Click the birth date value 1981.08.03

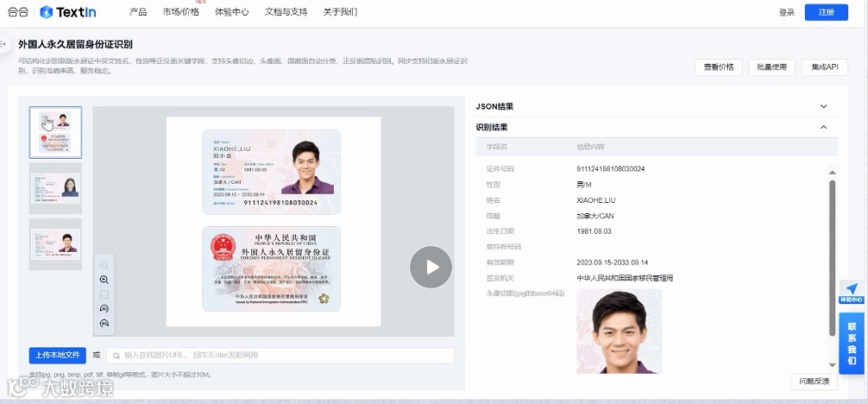594,231
